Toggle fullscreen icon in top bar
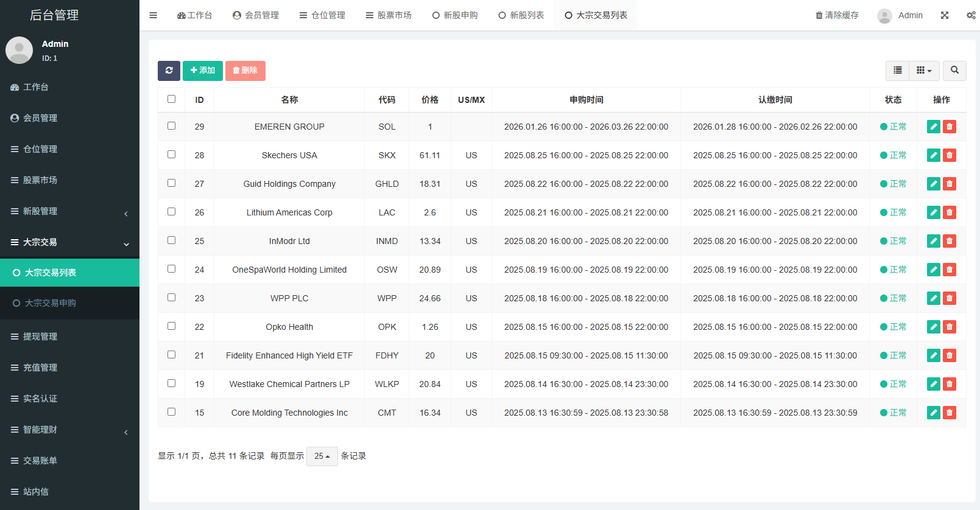 coord(945,15)
